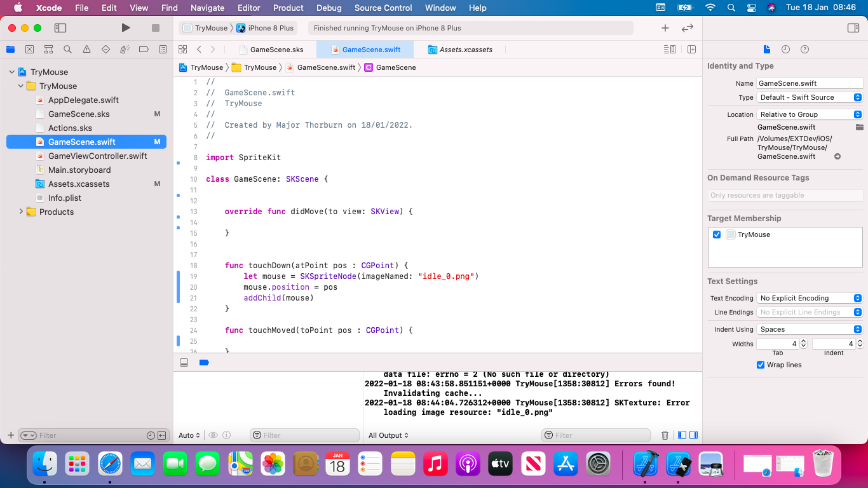
Task: Toggle TryMouse target membership checkbox
Action: [x=717, y=234]
